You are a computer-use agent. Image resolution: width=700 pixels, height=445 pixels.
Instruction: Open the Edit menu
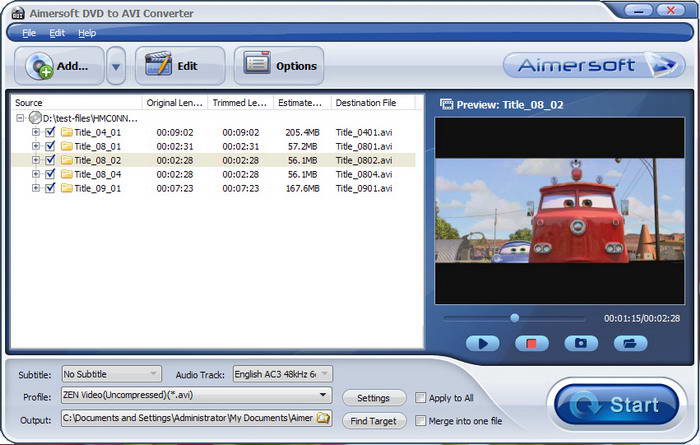57,33
